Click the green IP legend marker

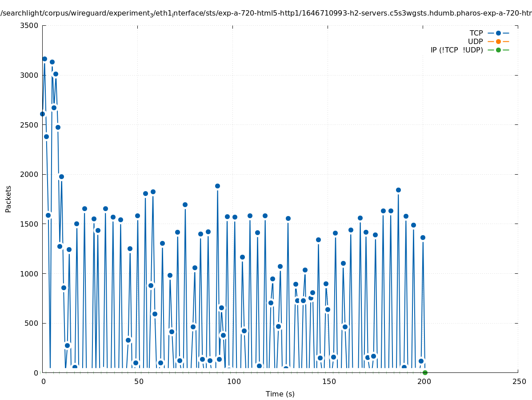click(x=498, y=50)
